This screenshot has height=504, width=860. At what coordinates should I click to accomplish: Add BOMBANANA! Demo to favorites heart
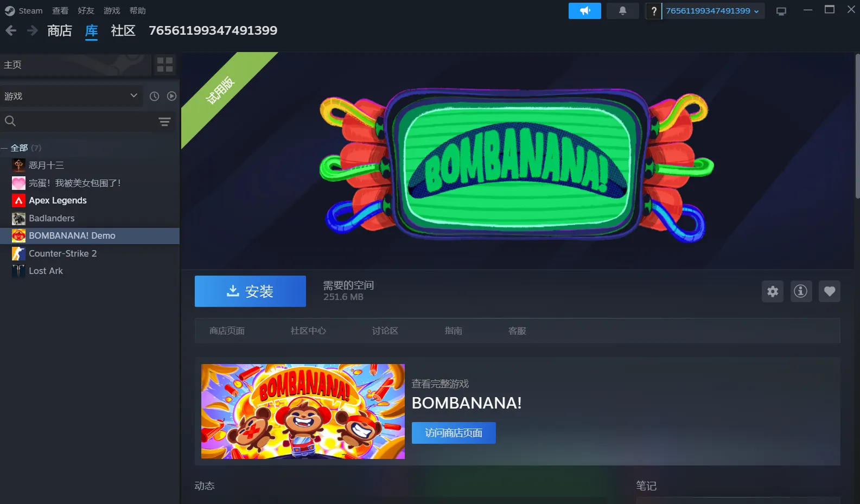(830, 291)
